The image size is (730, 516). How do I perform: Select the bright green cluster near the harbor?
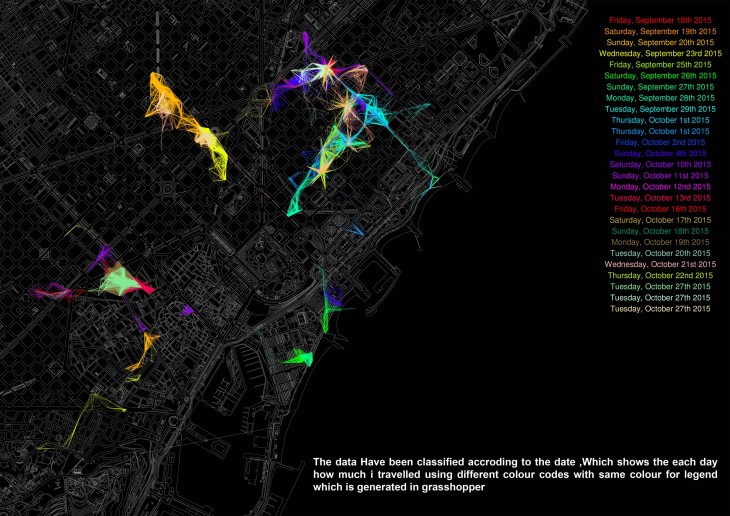point(298,356)
